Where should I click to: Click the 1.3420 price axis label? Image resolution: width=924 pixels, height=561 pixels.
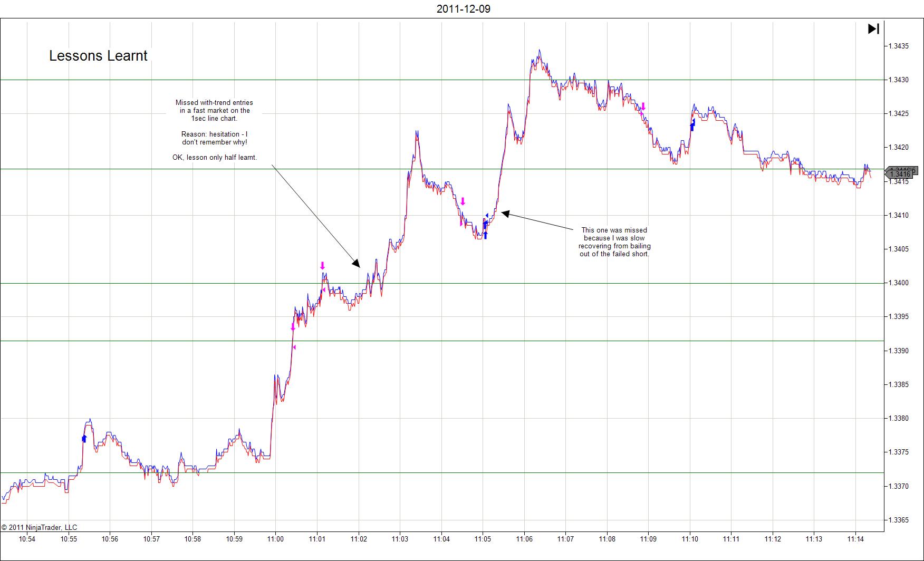click(899, 148)
